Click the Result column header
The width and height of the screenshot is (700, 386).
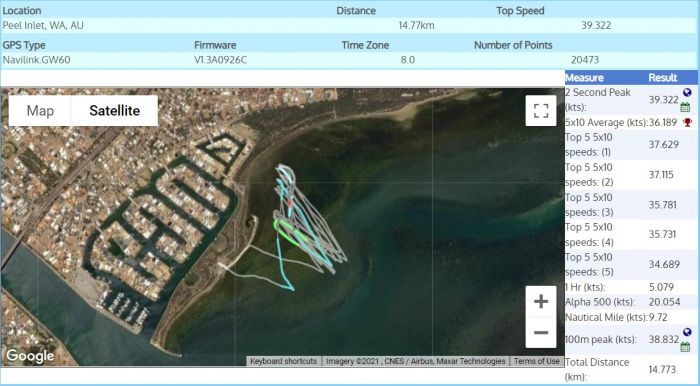(662, 78)
